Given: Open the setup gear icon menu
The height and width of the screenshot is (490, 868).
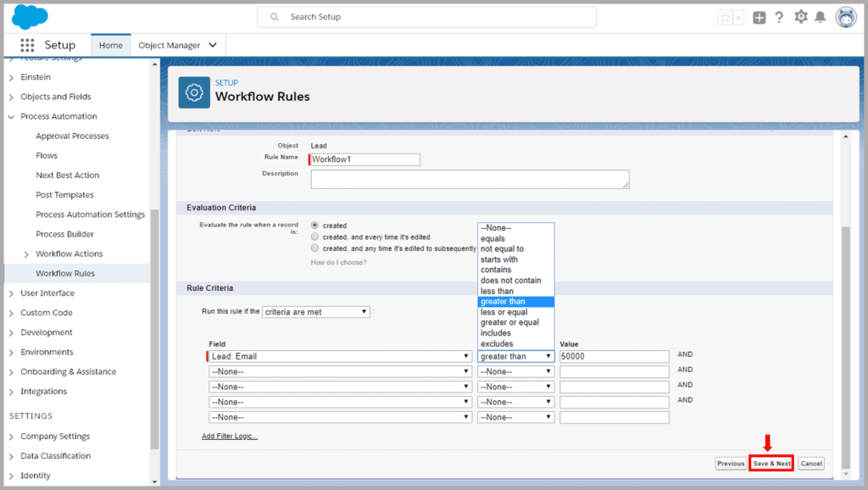Looking at the screenshot, I should click(800, 18).
